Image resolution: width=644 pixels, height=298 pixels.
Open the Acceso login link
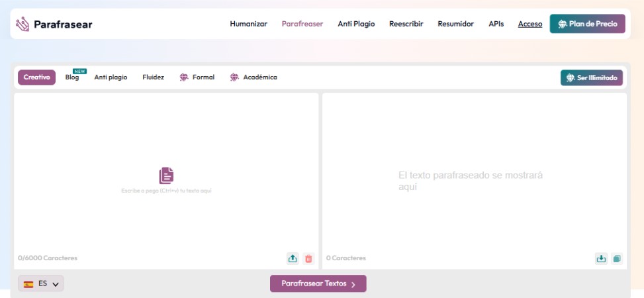click(529, 24)
